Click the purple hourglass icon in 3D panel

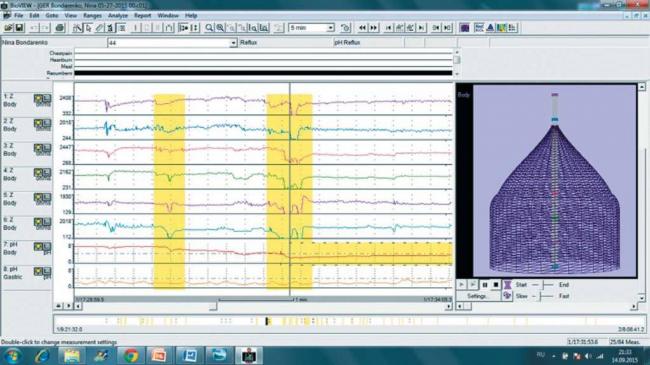(x=507, y=285)
